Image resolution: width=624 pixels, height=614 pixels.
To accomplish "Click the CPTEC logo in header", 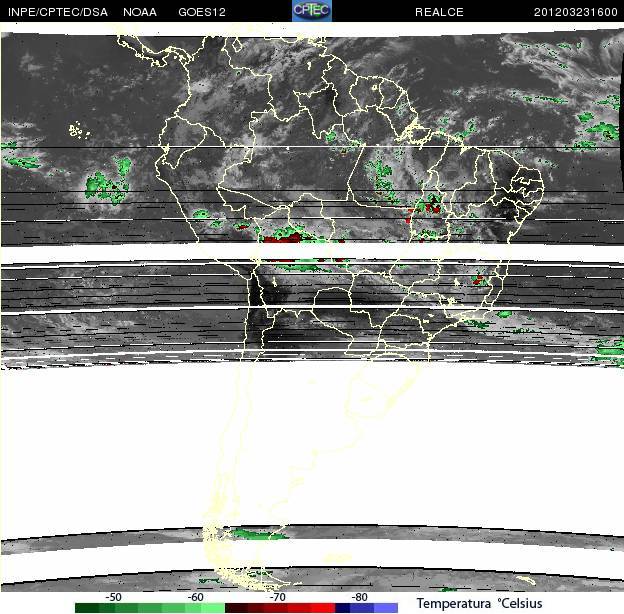I will (312, 11).
